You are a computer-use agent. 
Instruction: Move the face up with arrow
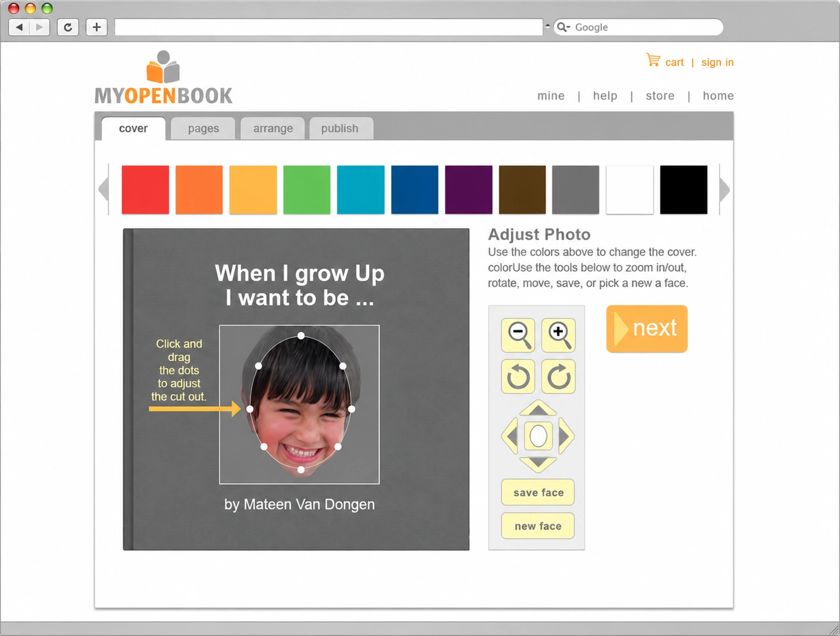pyautogui.click(x=538, y=409)
